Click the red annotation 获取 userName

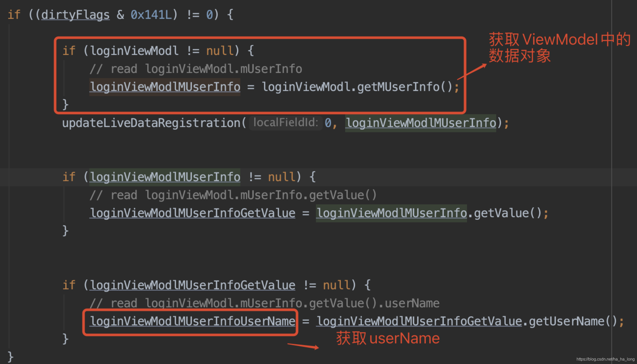pos(388,338)
